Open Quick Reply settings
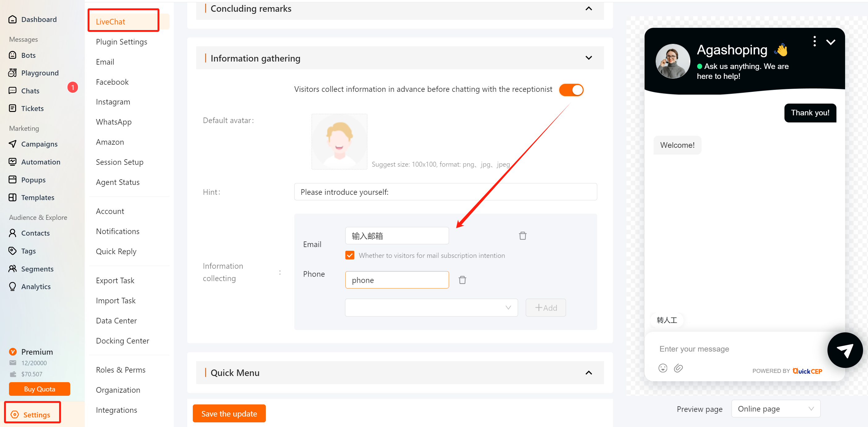The height and width of the screenshot is (427, 868). 116,252
